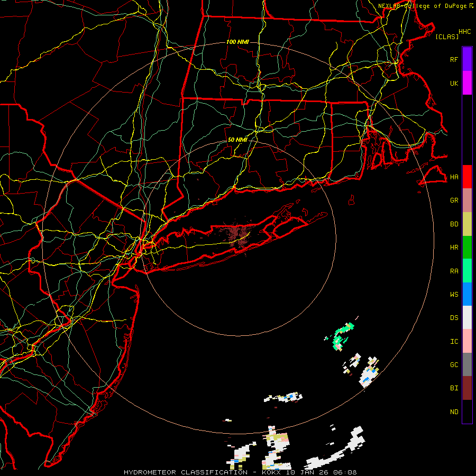Click the 'ND' legend label text

pos(454,412)
